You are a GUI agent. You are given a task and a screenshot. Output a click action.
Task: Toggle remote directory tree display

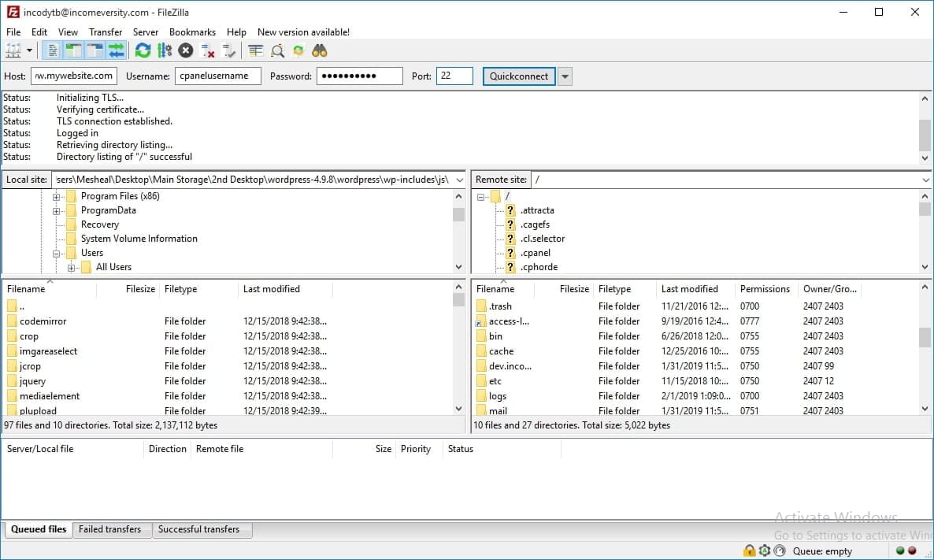95,50
